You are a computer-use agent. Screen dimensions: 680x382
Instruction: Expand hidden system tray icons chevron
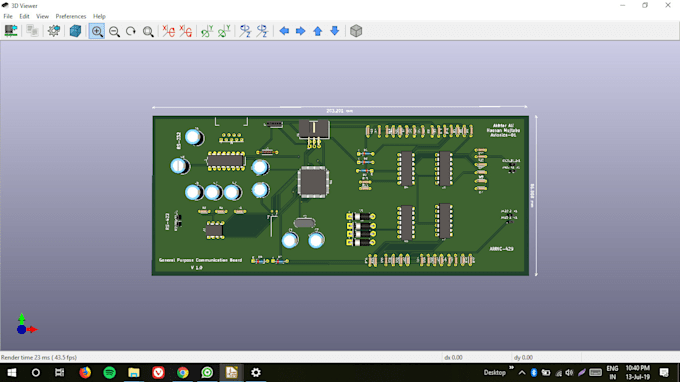click(522, 372)
